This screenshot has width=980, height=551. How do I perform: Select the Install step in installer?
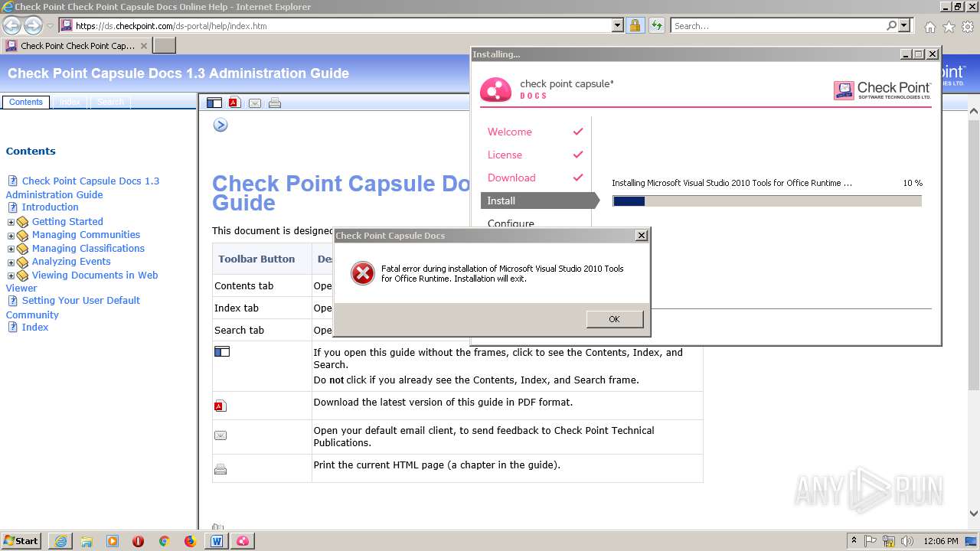pos(539,201)
